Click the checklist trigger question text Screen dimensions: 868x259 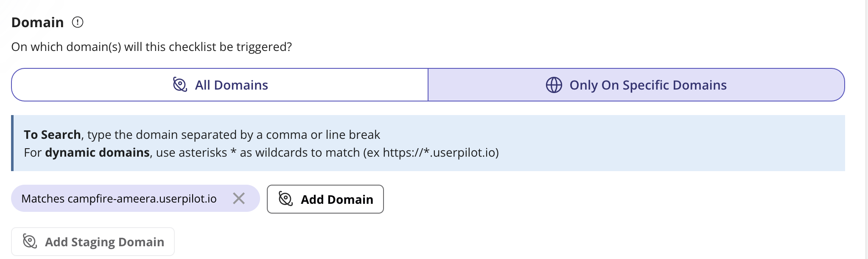[x=151, y=47]
